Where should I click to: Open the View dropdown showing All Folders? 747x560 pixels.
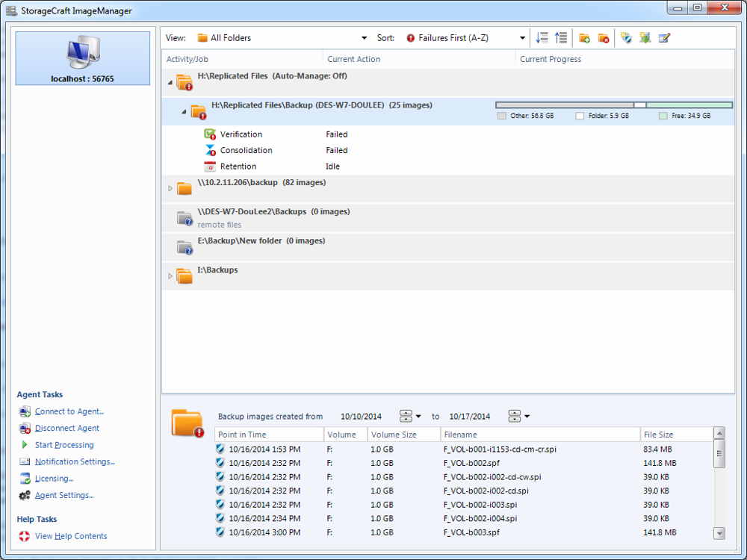tap(282, 37)
